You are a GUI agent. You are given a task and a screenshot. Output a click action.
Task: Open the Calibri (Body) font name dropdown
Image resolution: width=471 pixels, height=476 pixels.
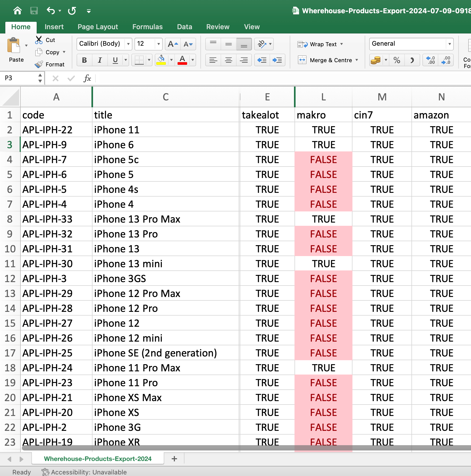[128, 44]
